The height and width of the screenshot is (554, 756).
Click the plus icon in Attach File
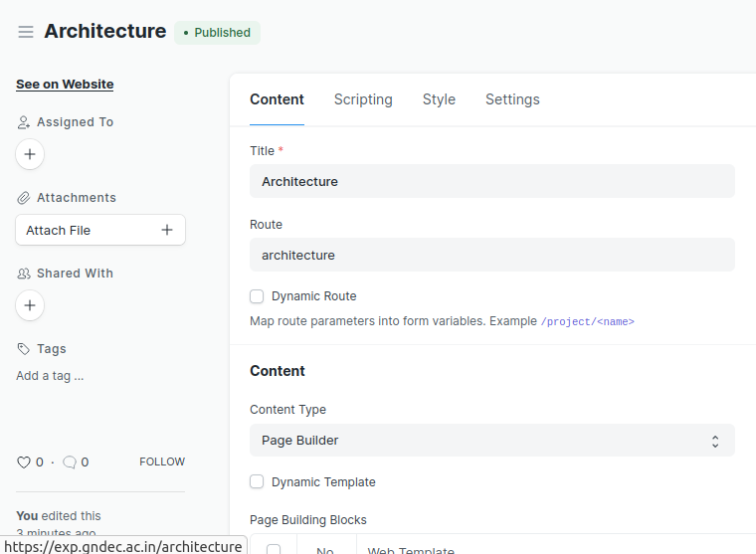pos(167,230)
